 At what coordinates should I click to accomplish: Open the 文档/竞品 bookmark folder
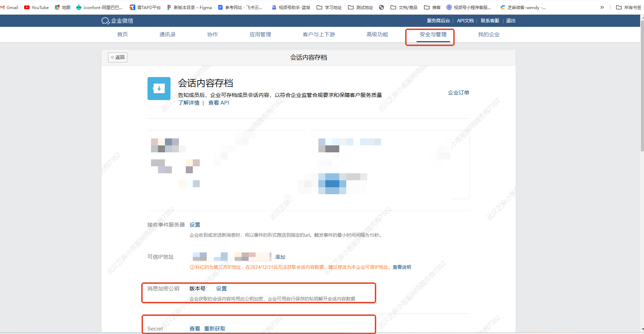(x=404, y=7)
